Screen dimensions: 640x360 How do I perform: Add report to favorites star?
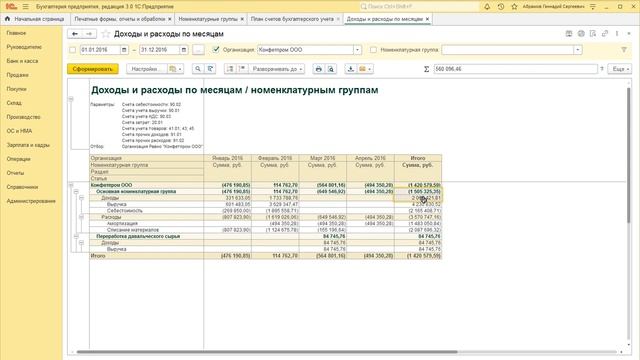click(105, 34)
